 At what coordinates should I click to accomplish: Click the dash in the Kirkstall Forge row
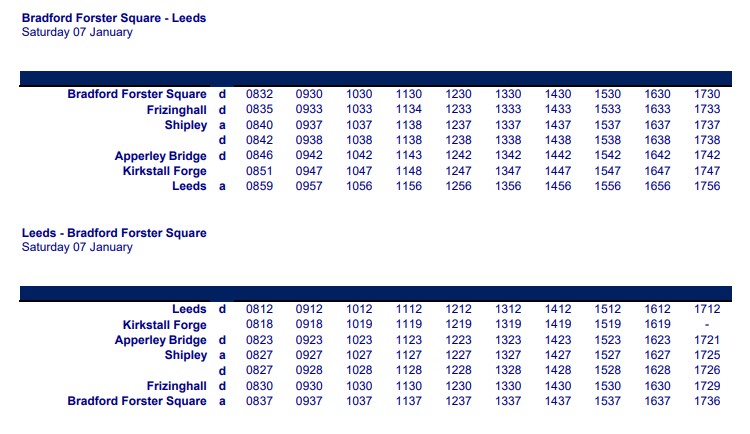[707, 325]
